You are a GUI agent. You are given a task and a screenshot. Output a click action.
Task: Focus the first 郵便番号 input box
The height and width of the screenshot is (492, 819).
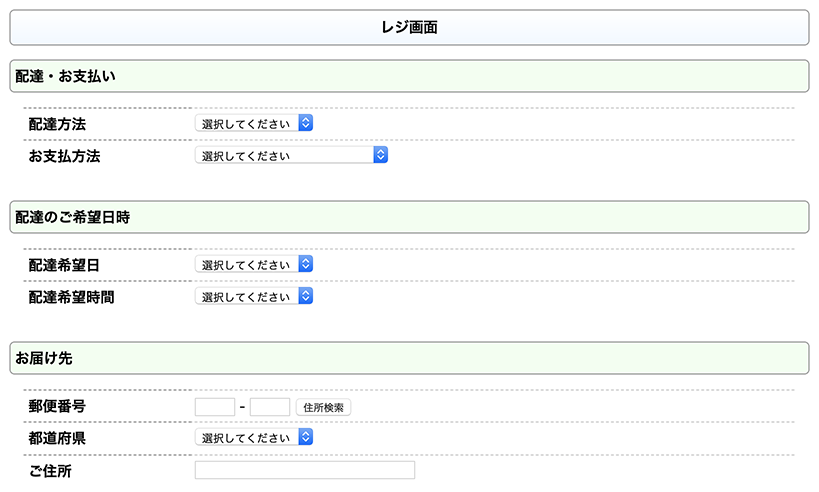point(214,408)
